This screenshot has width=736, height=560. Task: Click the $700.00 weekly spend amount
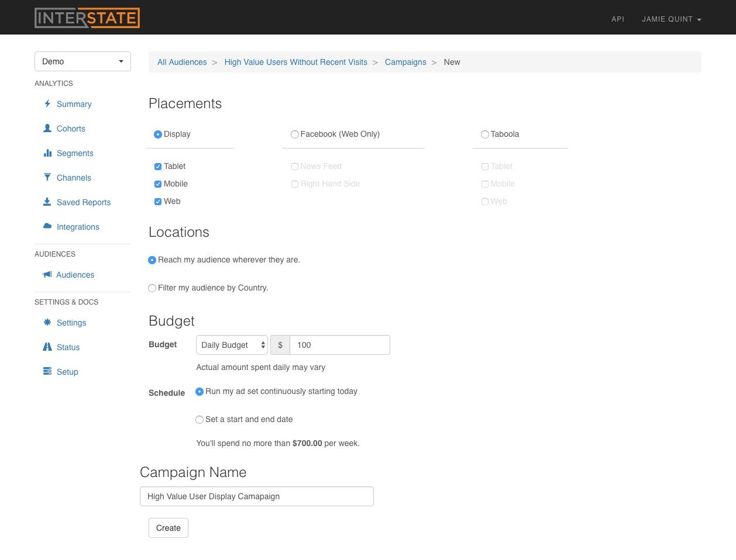point(307,443)
